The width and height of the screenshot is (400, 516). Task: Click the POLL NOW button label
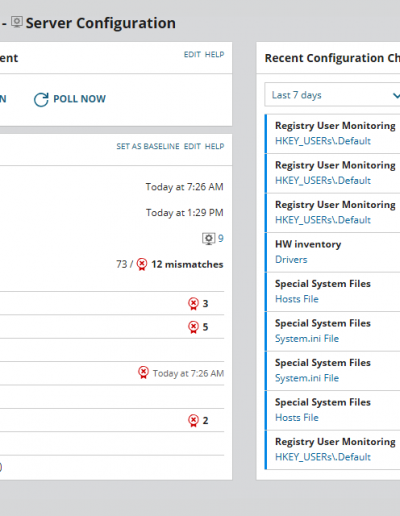(x=79, y=99)
